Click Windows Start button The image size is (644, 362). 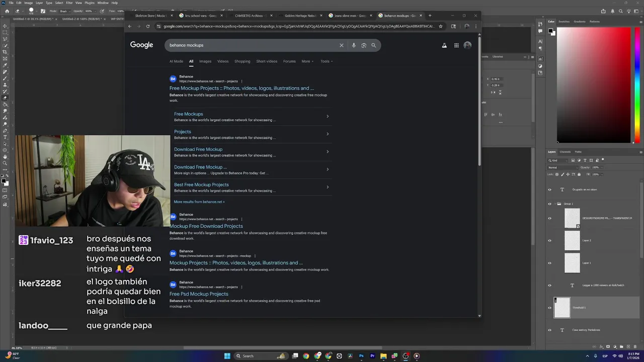tap(227, 356)
